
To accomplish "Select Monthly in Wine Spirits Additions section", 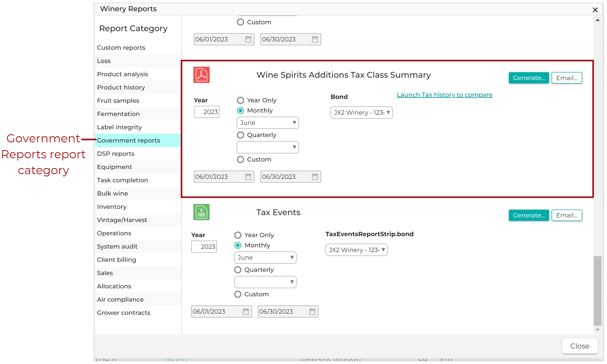I will 240,111.
